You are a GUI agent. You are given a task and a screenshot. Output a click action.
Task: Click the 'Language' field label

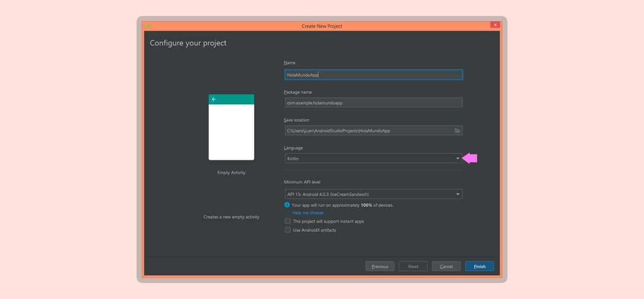294,148
